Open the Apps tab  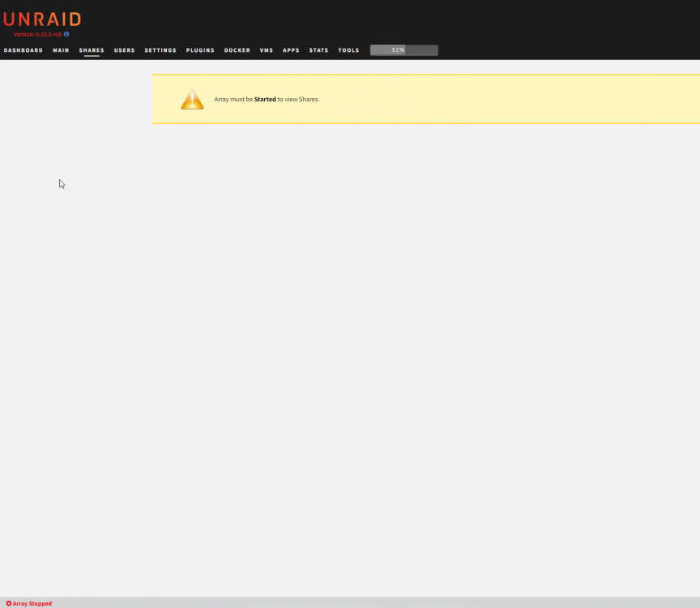pos(291,50)
